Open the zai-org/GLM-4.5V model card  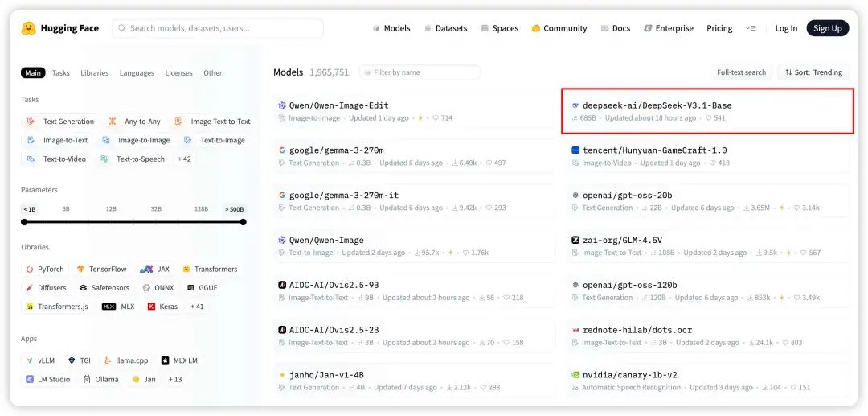pos(707,246)
